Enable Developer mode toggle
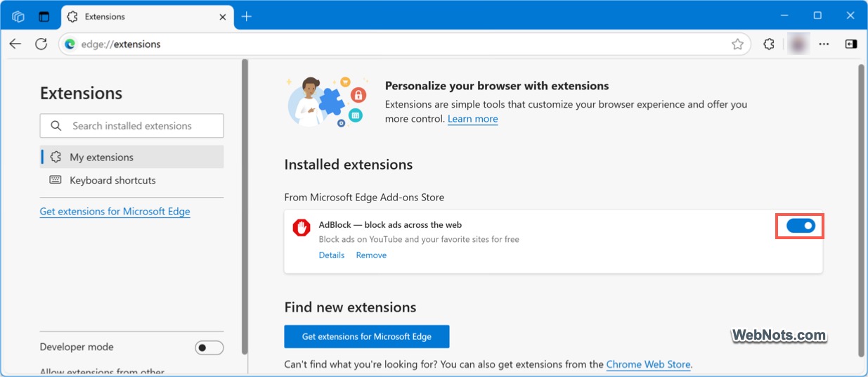868x377 pixels. click(x=209, y=347)
